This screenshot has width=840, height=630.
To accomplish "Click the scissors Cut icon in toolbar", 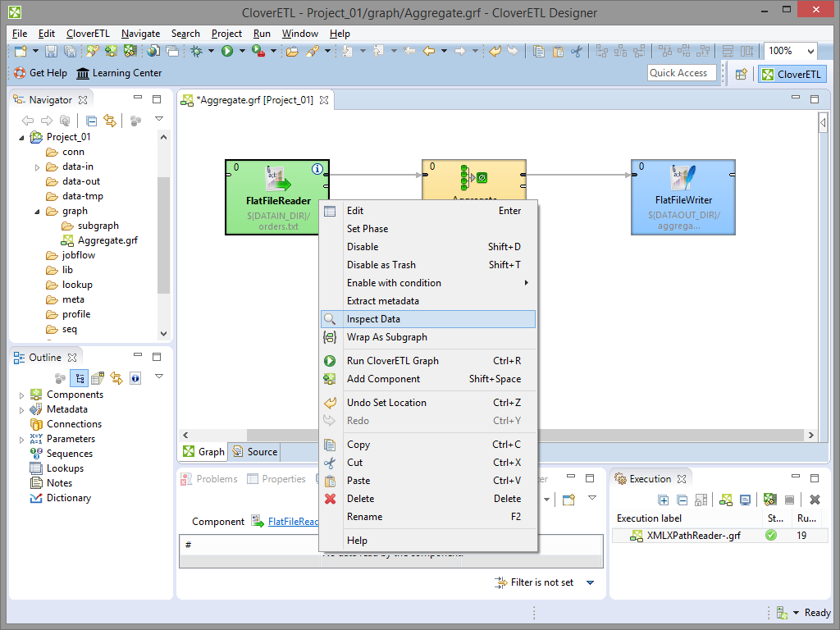I will click(x=577, y=51).
